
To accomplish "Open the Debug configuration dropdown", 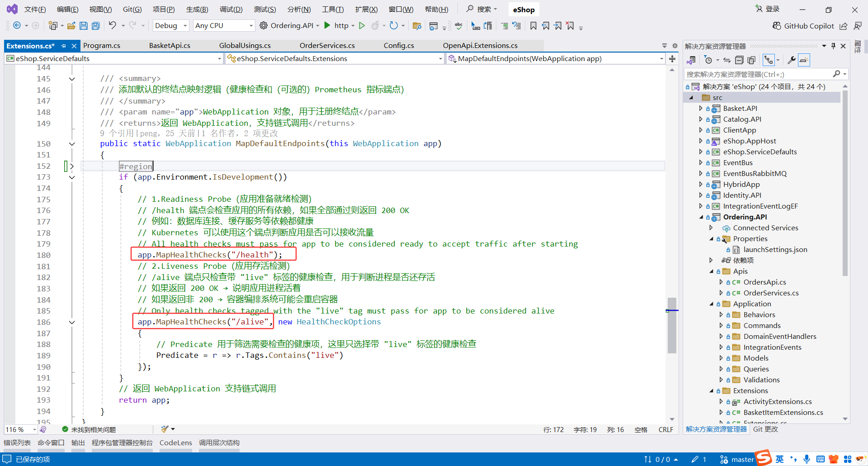I will pyautogui.click(x=170, y=25).
